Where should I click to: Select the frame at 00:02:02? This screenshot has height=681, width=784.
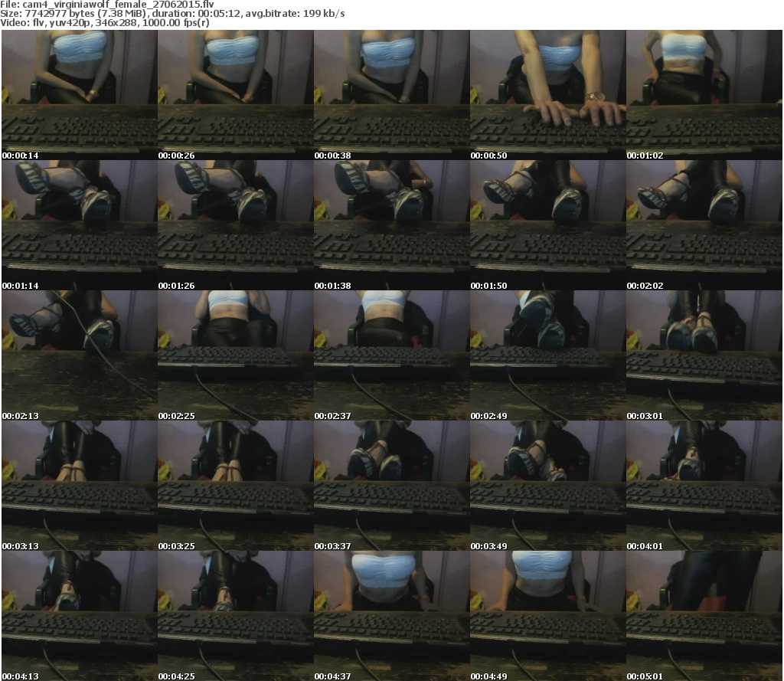(704, 225)
